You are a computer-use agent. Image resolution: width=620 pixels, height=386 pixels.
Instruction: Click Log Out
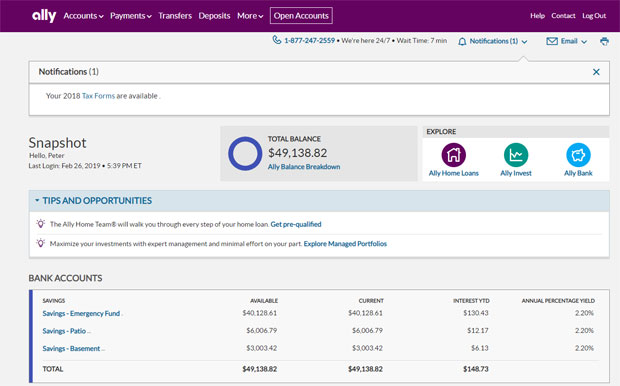pyautogui.click(x=594, y=16)
